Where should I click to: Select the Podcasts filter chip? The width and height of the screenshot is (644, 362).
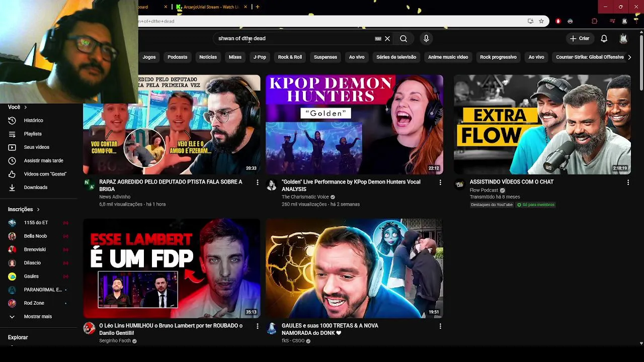click(x=177, y=57)
